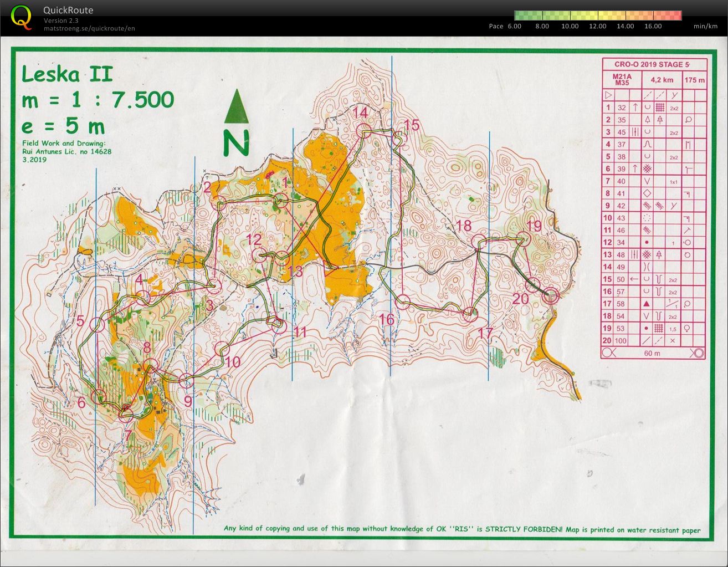Click the green start of the pace scale
The image size is (728, 567).
518,16
